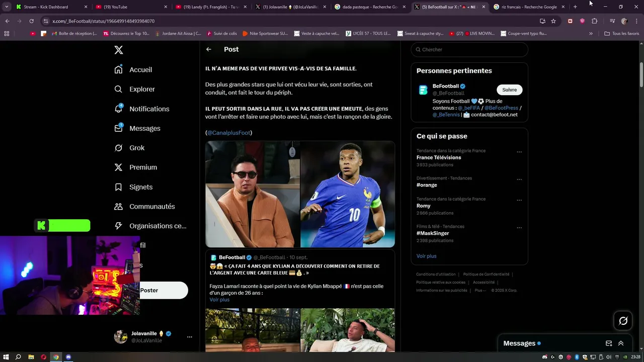Compose new message in Messages drawer

tap(609, 343)
